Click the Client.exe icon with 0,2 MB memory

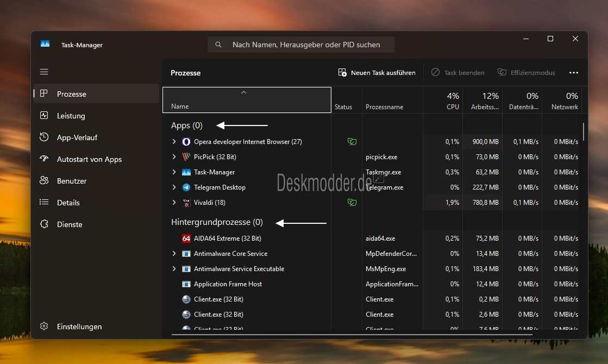pyautogui.click(x=186, y=299)
